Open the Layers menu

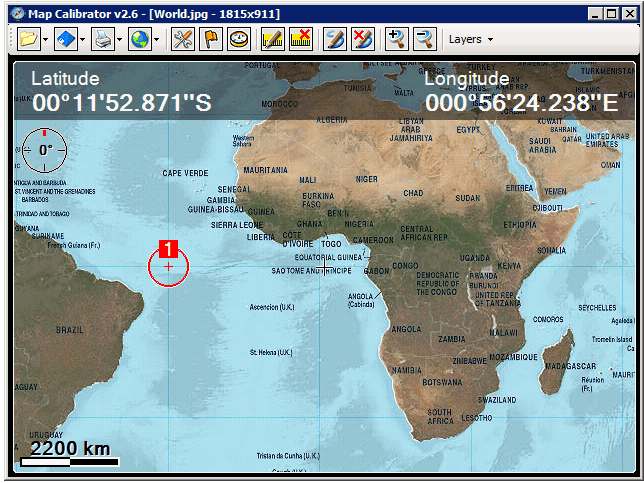[x=470, y=39]
